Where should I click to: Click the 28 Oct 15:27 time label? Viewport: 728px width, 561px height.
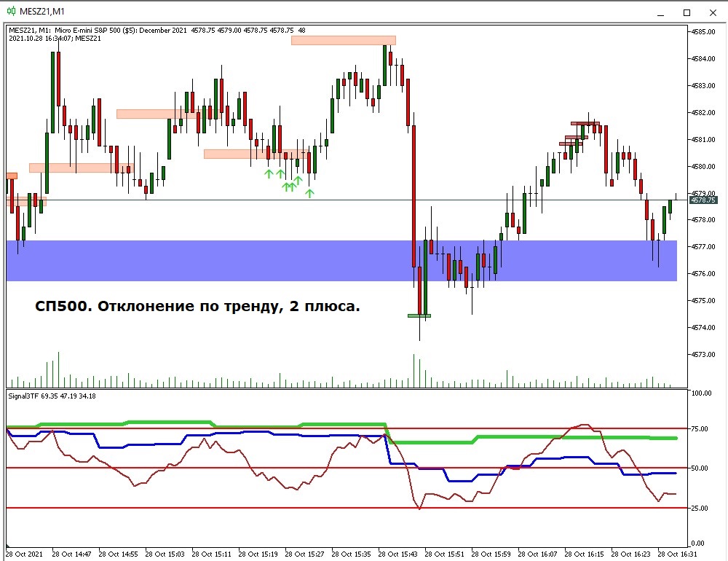point(304,554)
